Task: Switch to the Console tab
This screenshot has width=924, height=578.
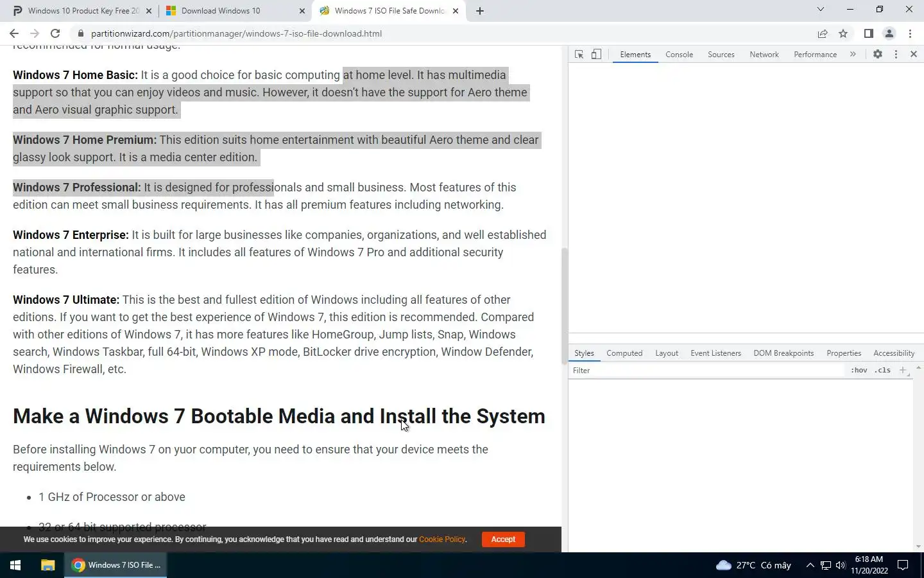Action: tap(679, 55)
